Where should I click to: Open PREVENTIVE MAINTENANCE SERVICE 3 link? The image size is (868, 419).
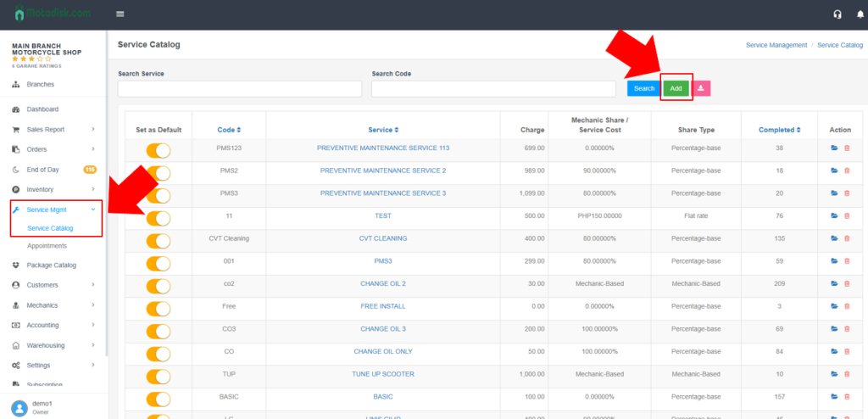[382, 193]
